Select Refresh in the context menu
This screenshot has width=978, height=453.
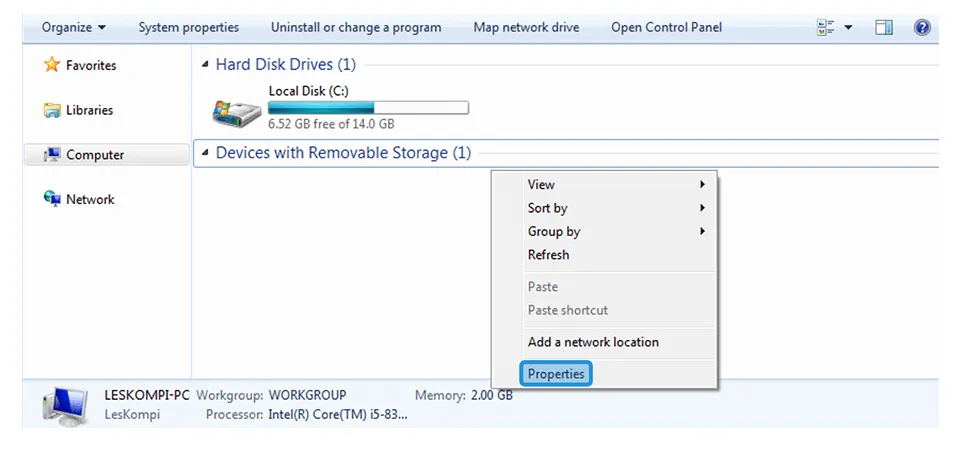(x=618, y=255)
